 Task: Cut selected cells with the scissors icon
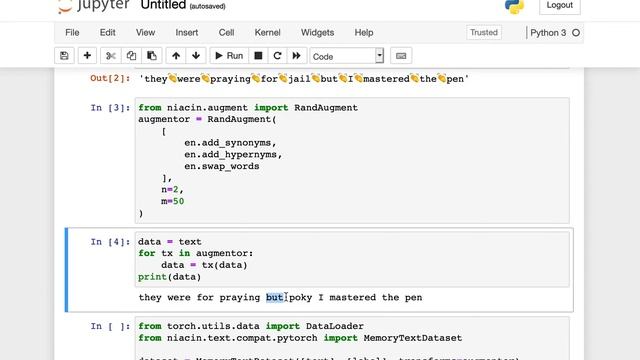(x=111, y=56)
